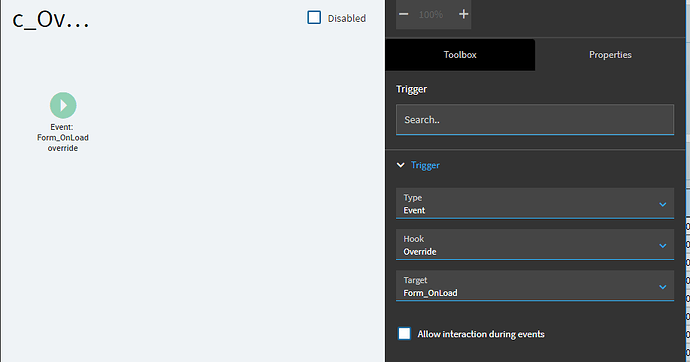
Task: Check Allow interaction during events
Action: pos(404,334)
